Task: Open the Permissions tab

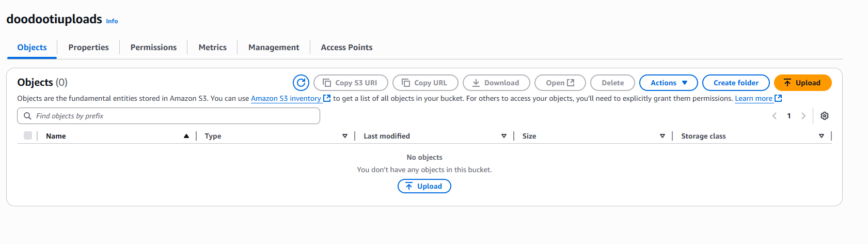Action: [x=153, y=47]
